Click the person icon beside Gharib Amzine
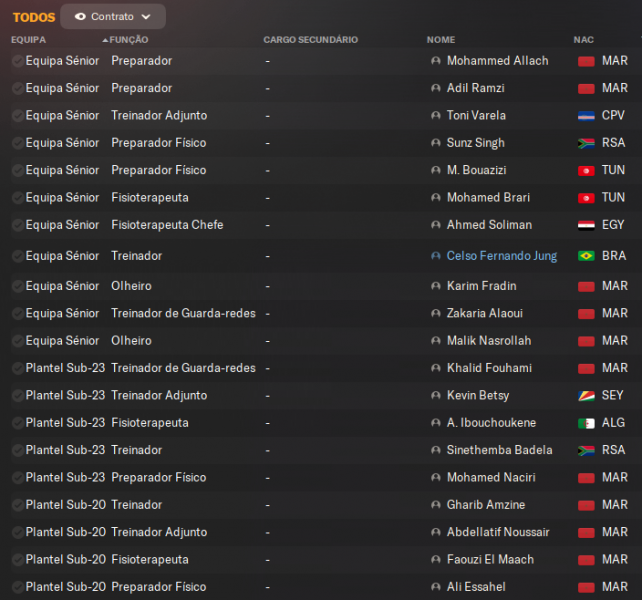Viewport: 642px width, 600px height. 435,505
